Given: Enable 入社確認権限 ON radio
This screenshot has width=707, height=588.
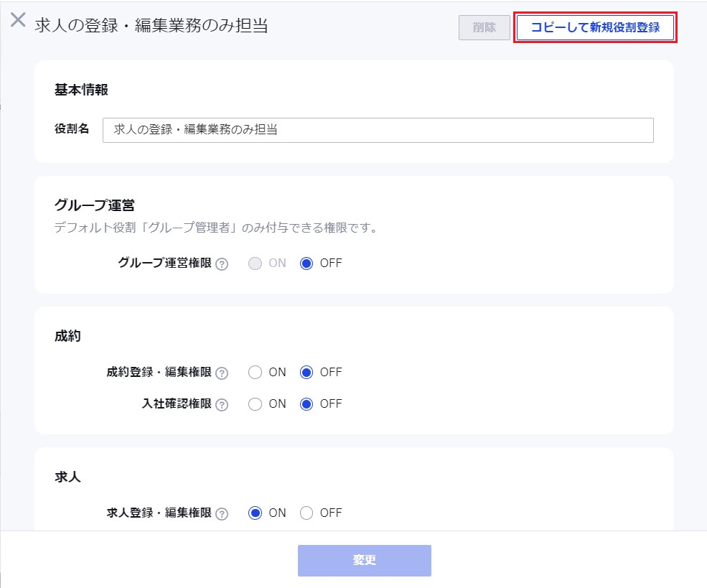Looking at the screenshot, I should click(256, 404).
